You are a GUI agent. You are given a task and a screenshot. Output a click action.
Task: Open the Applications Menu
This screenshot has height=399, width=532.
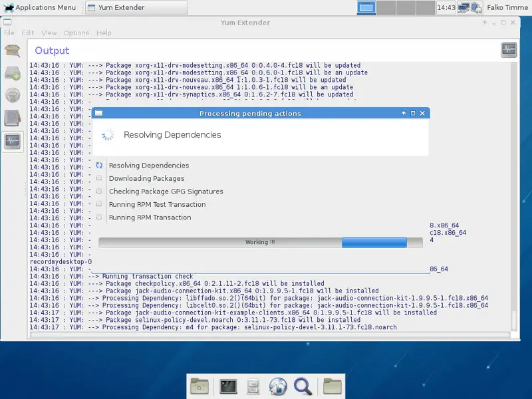pos(40,7)
